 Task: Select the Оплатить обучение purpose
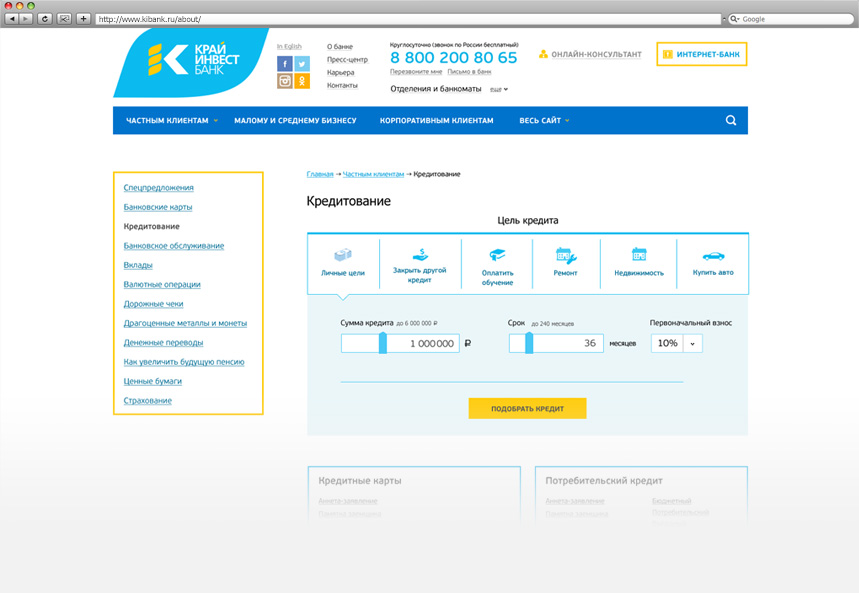497,266
